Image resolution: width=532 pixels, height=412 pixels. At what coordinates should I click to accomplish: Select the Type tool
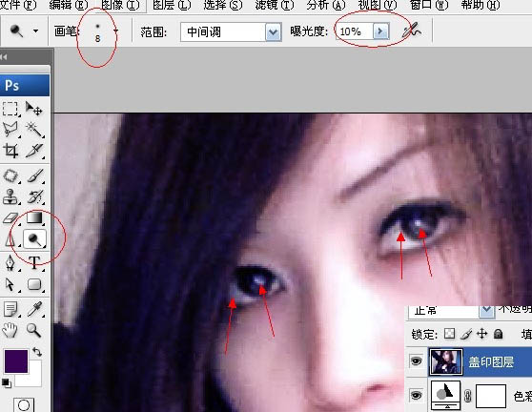(34, 262)
